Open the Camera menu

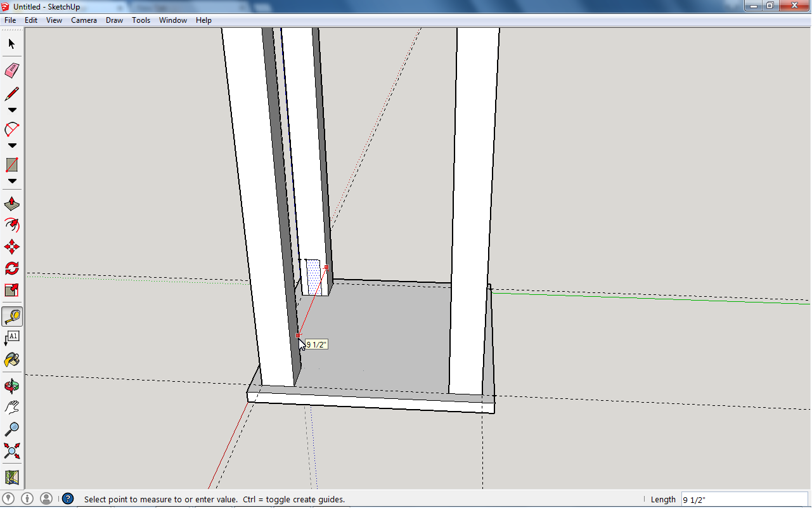click(x=84, y=20)
